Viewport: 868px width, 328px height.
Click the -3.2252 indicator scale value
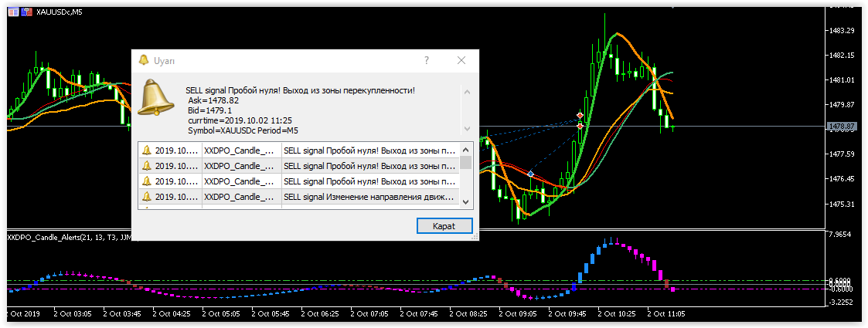(x=841, y=303)
